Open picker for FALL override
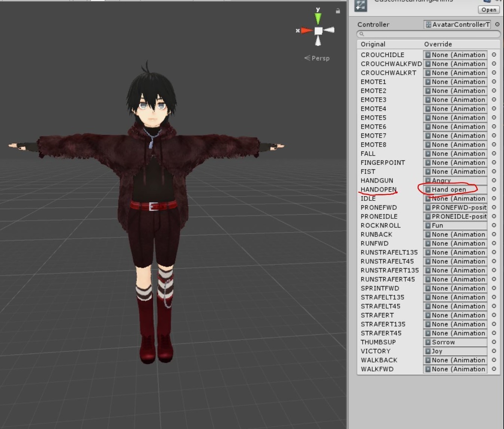The height and width of the screenshot is (429, 504). coord(494,154)
